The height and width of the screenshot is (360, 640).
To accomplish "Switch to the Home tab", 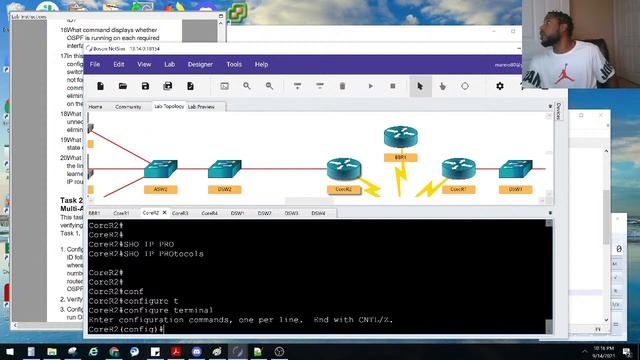I will click(96, 107).
